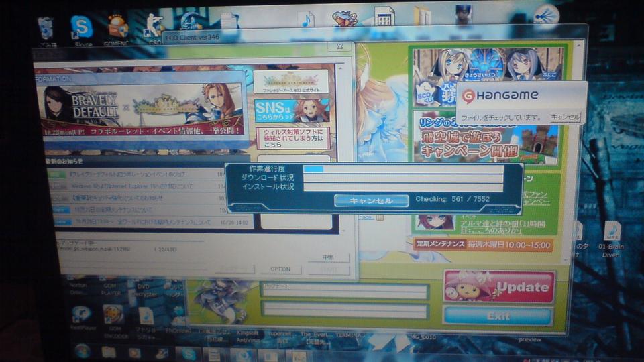Open the portrait photo icon on desktop

pyautogui.click(x=464, y=15)
